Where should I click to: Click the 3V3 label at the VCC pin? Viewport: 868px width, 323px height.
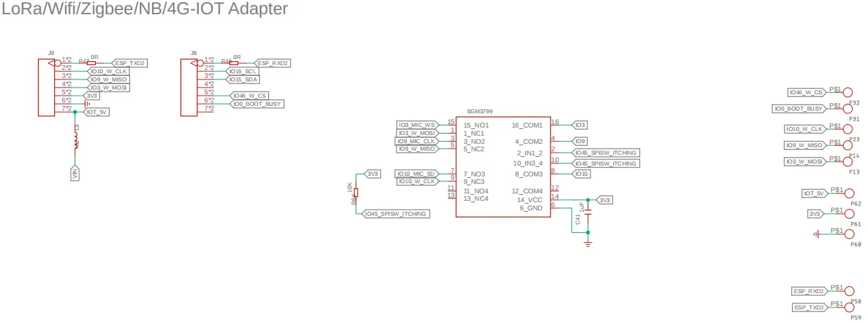click(x=605, y=200)
